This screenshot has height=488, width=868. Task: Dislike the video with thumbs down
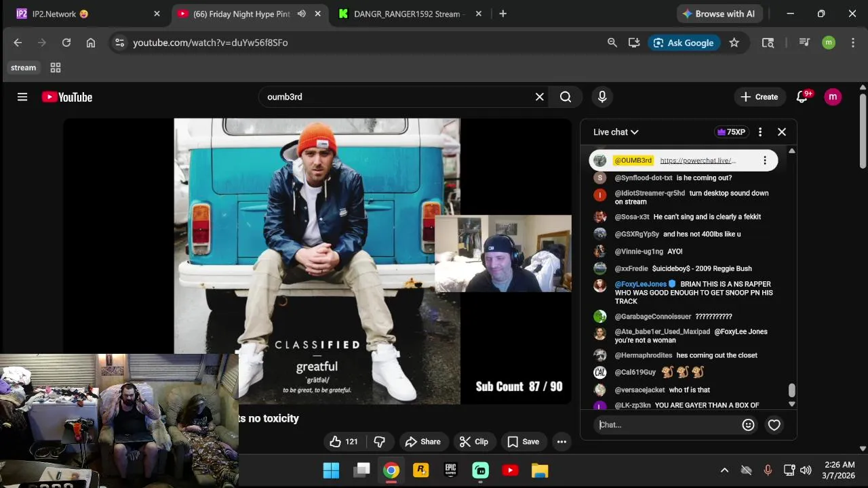pyautogui.click(x=380, y=442)
